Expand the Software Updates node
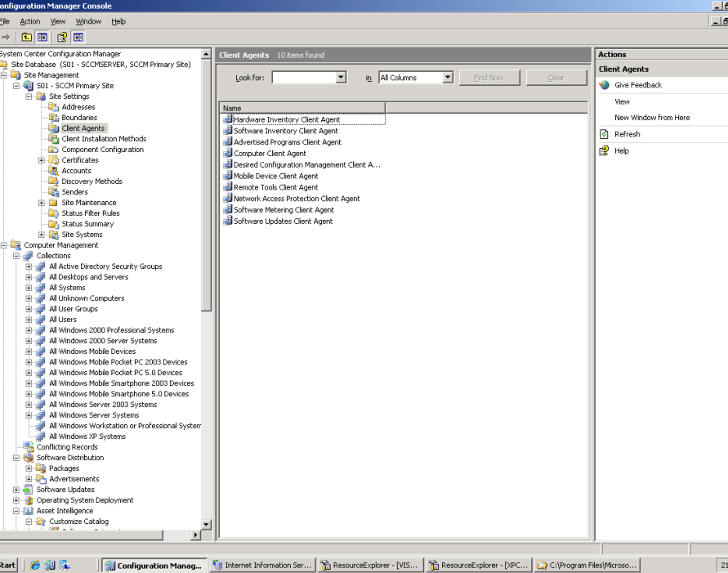 click(16, 490)
